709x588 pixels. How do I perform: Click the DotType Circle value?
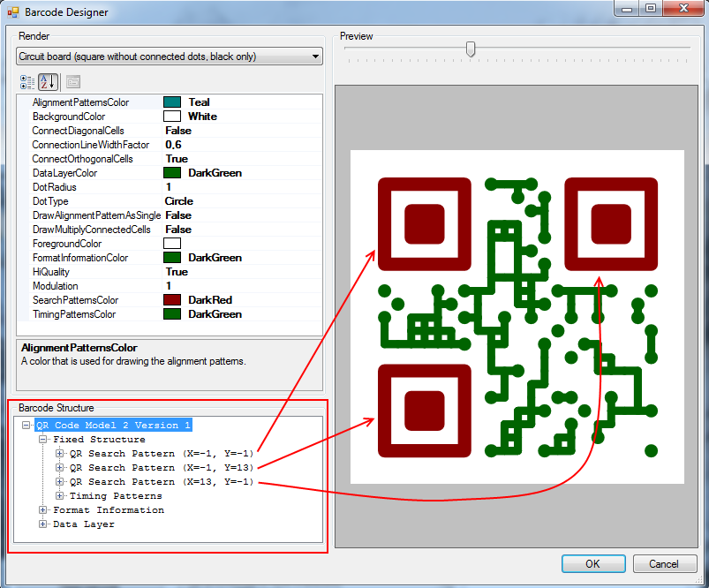point(178,201)
